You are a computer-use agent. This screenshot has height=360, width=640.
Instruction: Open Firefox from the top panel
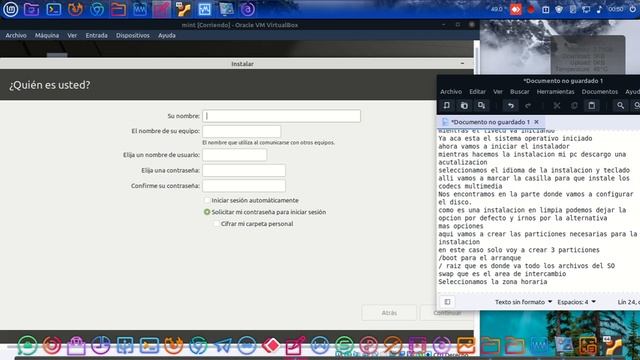75,9
